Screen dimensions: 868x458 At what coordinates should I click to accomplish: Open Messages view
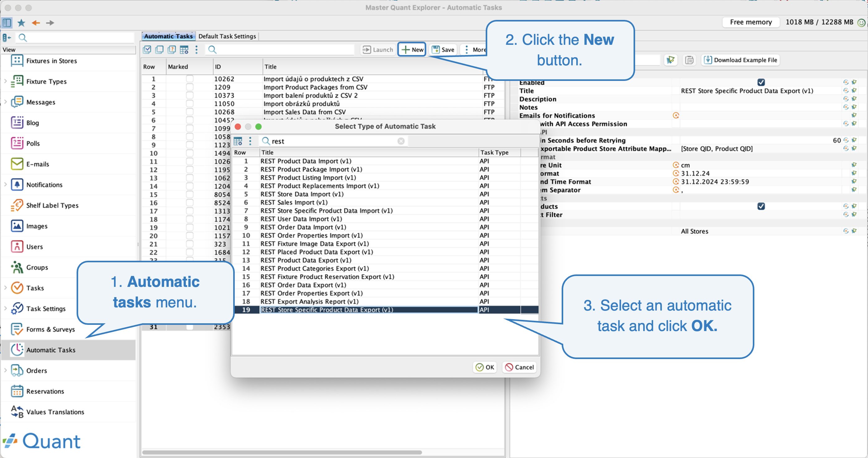point(41,102)
